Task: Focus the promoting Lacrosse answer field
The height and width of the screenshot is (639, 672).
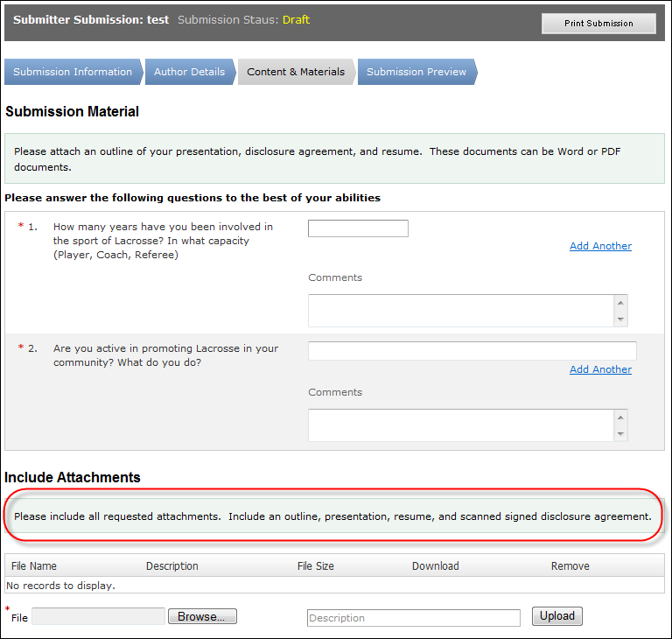Action: pos(472,351)
